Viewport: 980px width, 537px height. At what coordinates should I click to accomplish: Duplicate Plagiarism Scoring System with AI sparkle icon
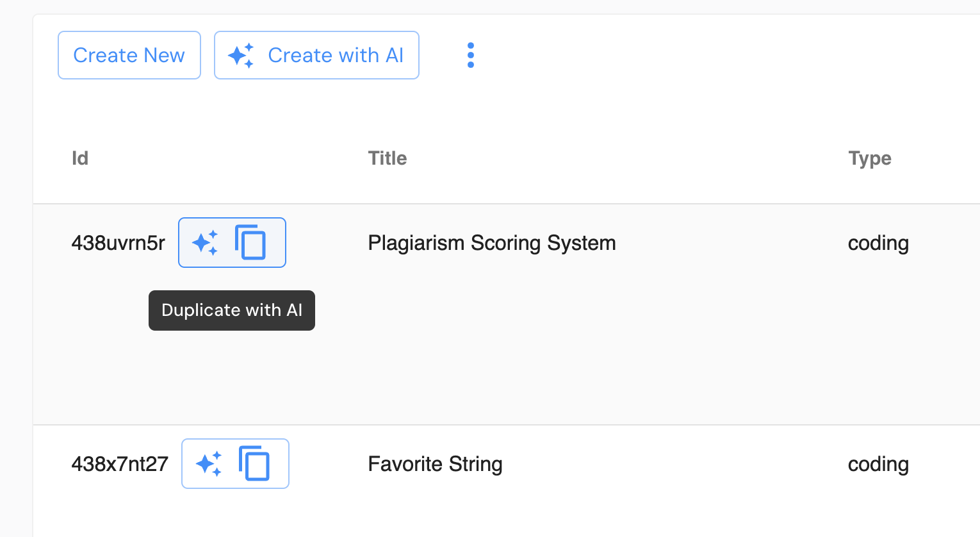click(x=205, y=243)
